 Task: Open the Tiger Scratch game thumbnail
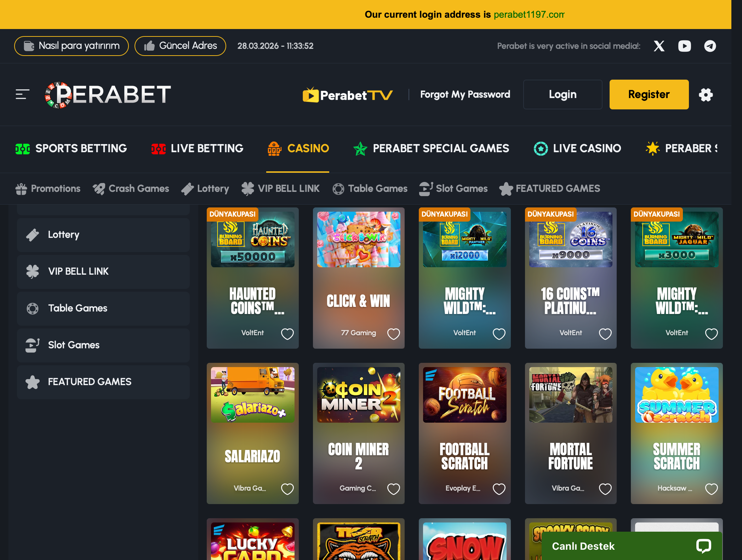click(x=359, y=541)
